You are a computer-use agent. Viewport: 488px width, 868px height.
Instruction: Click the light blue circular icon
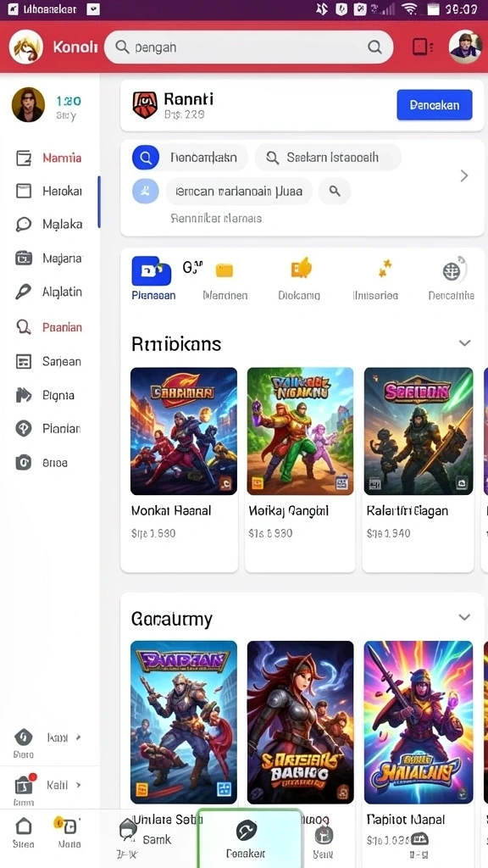[146, 192]
